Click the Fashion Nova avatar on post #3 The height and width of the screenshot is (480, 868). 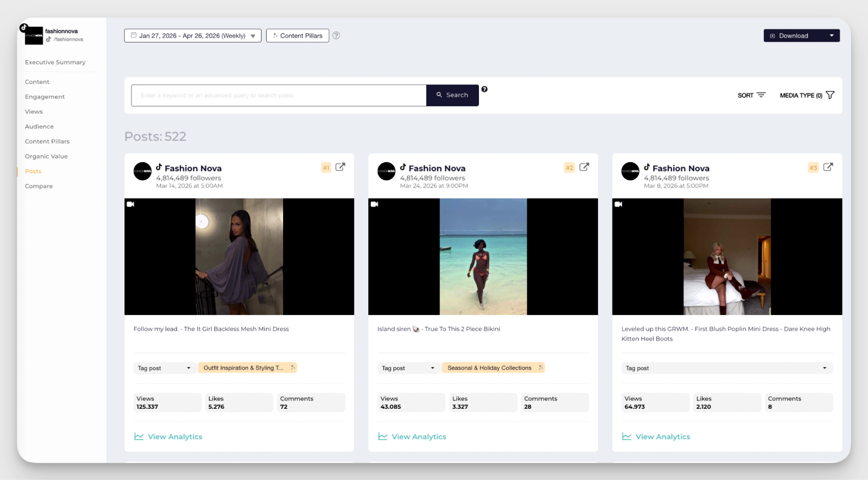[630, 172]
